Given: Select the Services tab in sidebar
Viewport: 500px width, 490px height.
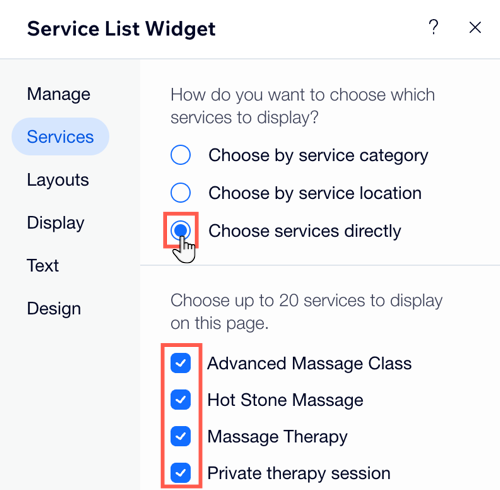Looking at the screenshot, I should (x=60, y=137).
